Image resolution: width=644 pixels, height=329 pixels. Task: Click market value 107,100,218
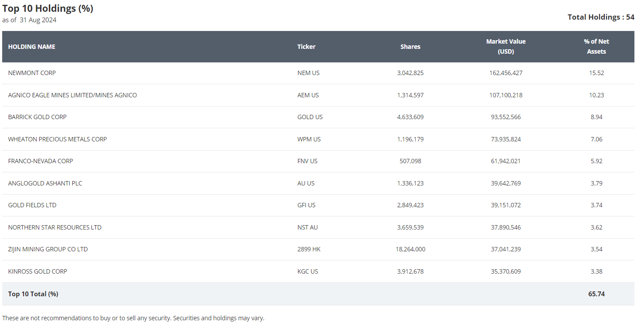[506, 95]
